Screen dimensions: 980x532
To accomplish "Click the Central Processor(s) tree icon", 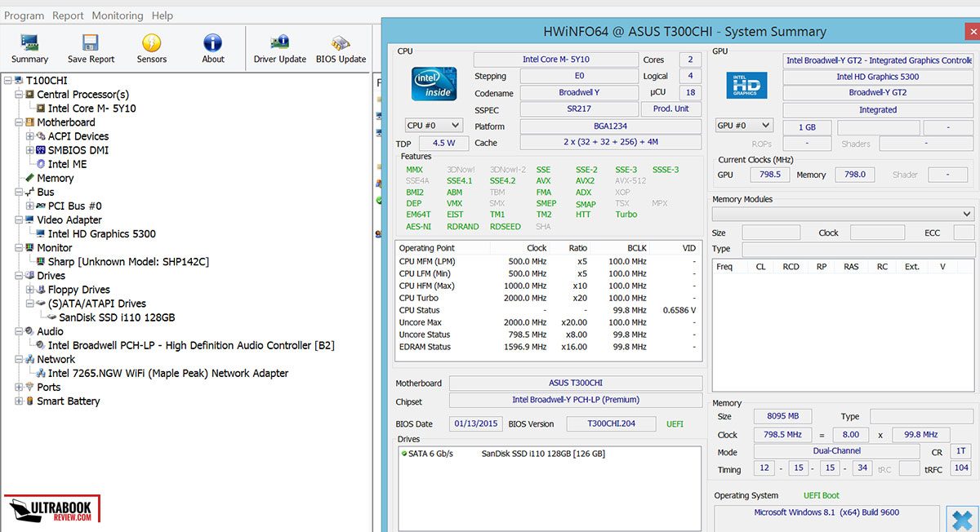I will [30, 95].
